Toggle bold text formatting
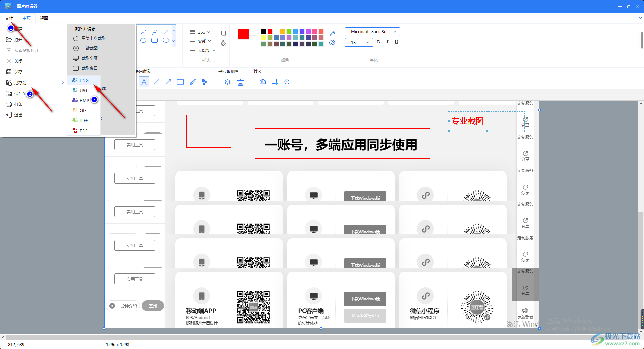644x349 pixels. click(378, 42)
